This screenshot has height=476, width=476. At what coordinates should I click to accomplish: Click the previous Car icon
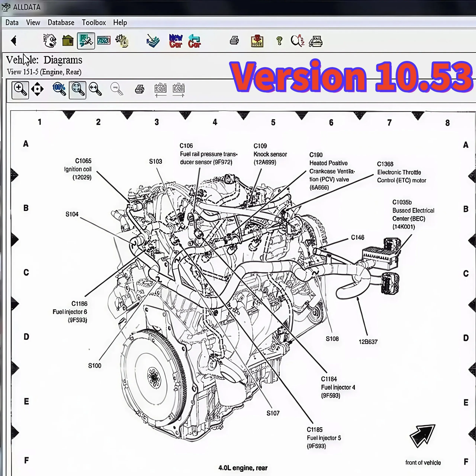(194, 41)
